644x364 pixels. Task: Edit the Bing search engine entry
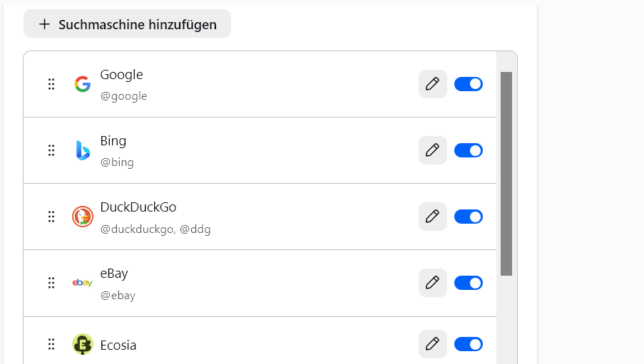(432, 150)
